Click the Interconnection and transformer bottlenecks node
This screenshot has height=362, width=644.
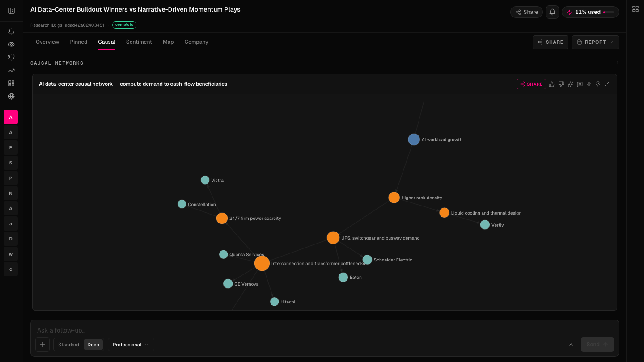[262, 263]
